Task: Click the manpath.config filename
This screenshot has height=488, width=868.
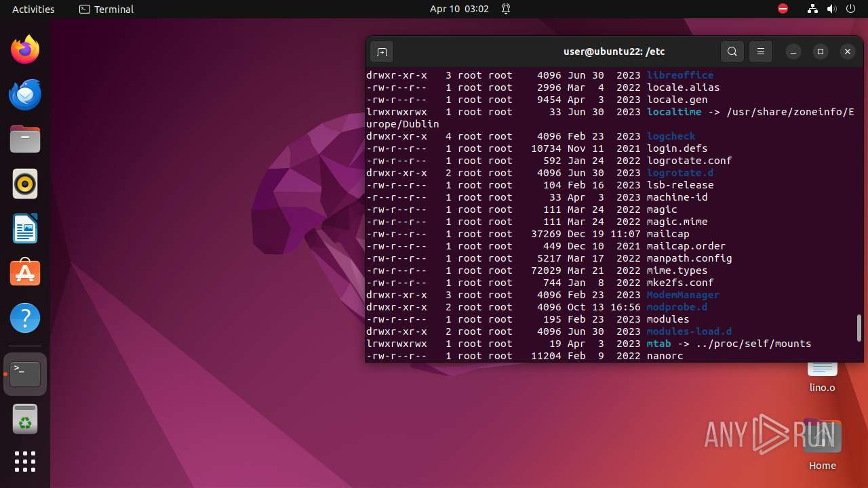Action: click(x=690, y=258)
